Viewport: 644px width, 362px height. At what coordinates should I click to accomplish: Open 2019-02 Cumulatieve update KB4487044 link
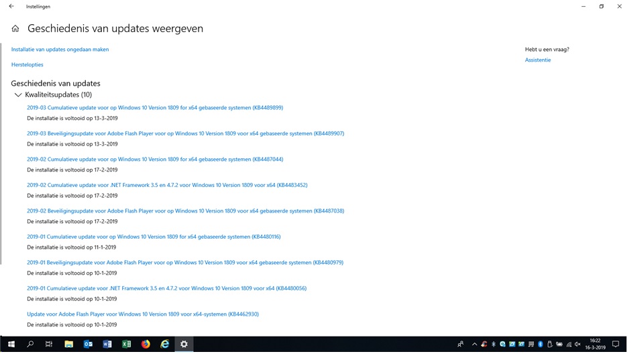[155, 160]
